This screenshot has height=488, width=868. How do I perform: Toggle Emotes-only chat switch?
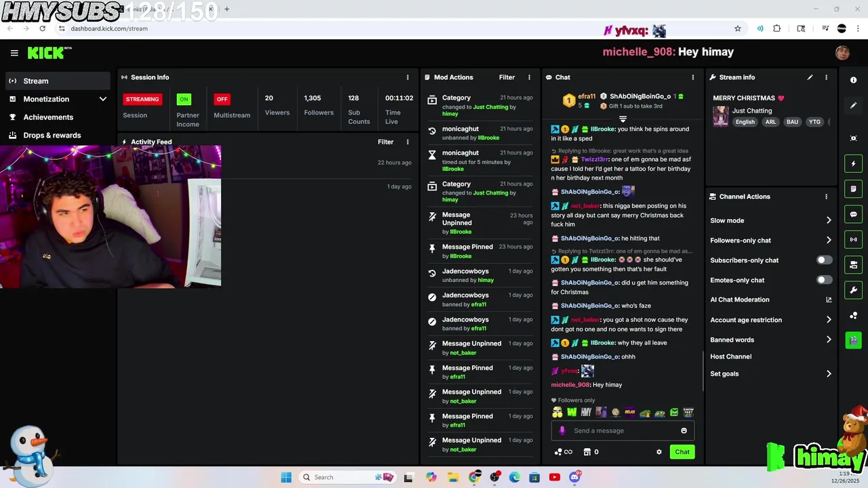point(824,280)
